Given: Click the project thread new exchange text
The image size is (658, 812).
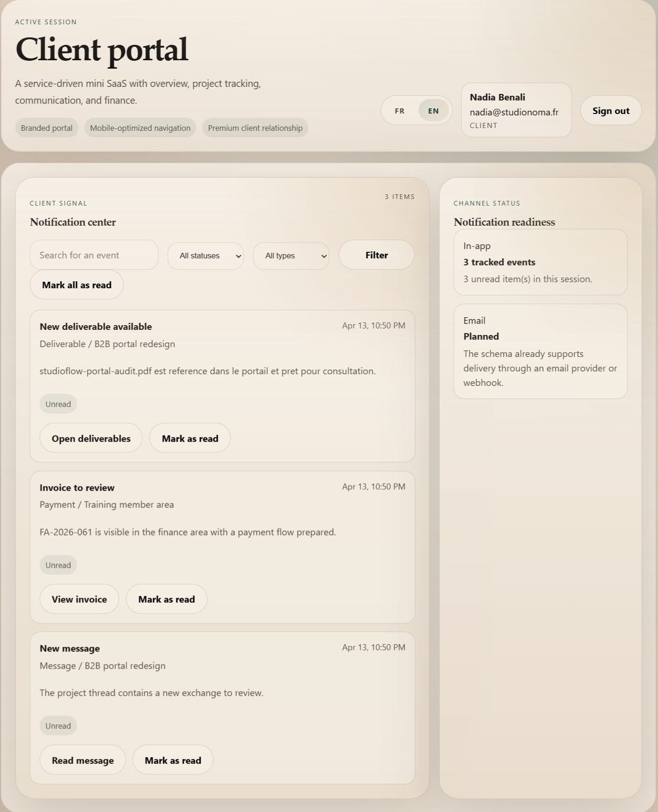Looking at the screenshot, I should [x=151, y=693].
